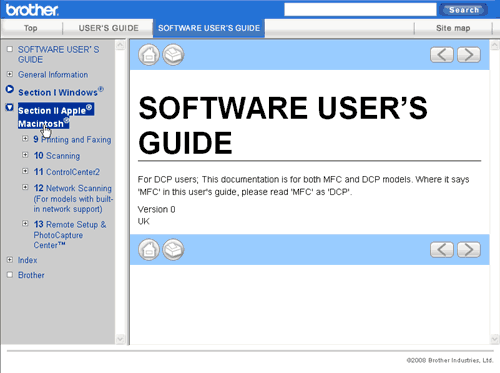500x373 pixels.
Task: Open the Index link
Action: point(27,260)
